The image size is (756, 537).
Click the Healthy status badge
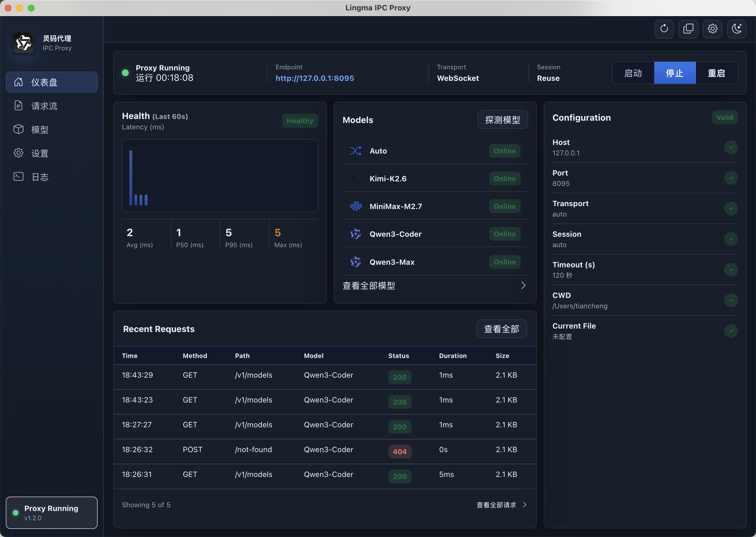point(300,121)
